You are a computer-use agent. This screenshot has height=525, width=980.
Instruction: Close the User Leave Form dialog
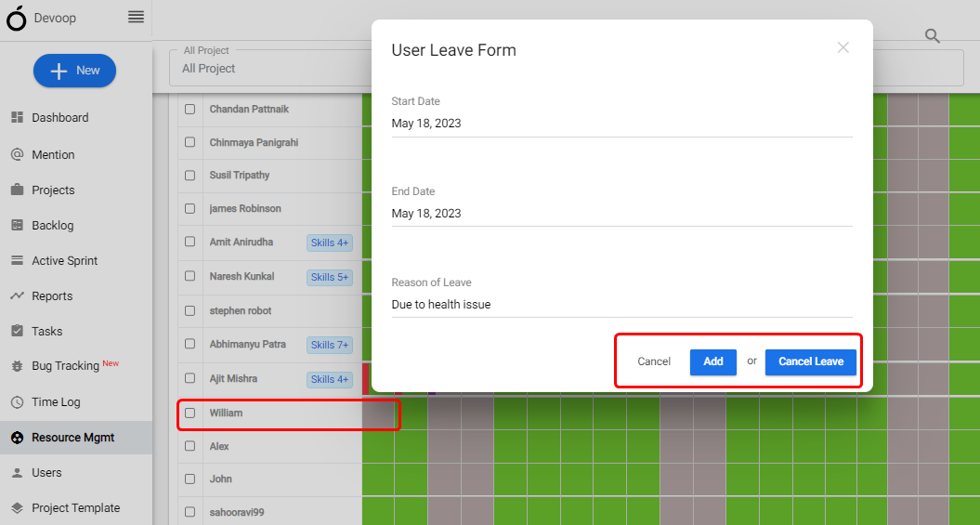[843, 47]
